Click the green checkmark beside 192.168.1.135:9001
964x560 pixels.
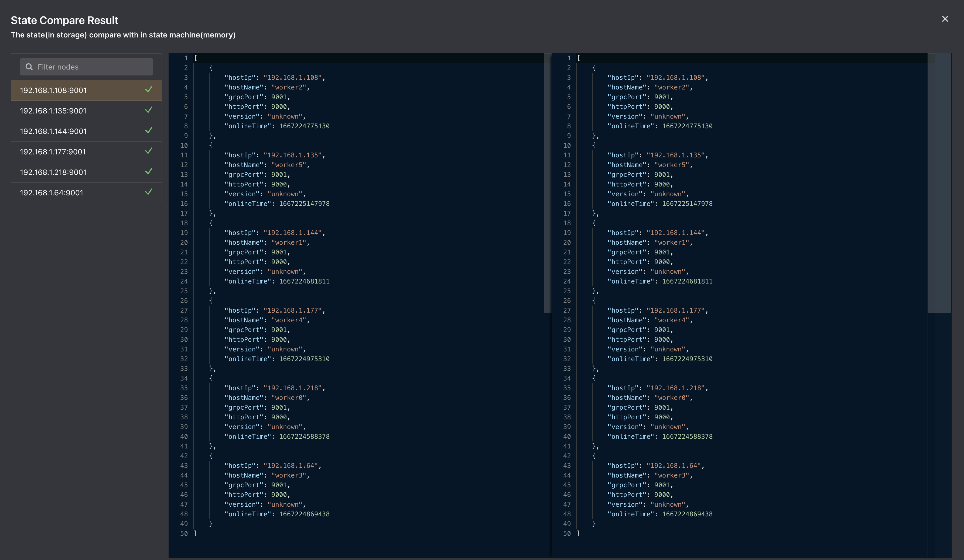pos(149,110)
